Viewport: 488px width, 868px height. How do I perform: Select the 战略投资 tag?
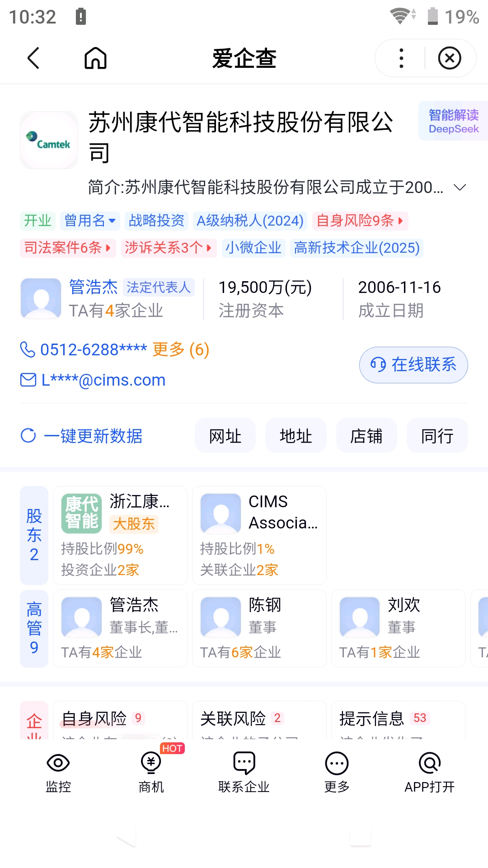click(x=156, y=221)
